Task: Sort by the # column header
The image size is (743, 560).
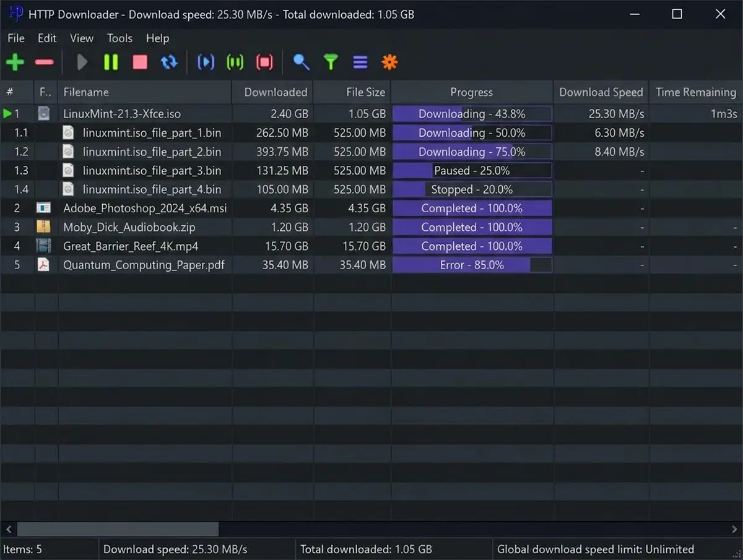Action: [17, 92]
